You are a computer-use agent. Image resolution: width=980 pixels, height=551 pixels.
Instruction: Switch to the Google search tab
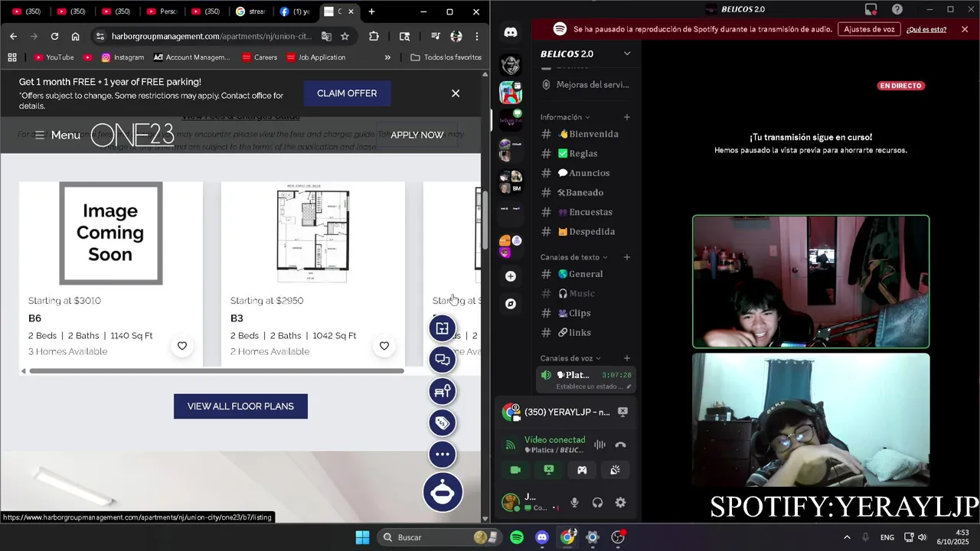[x=251, y=11]
